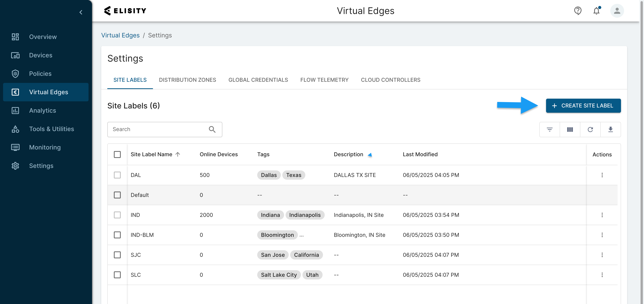Check the SLC row checkbox
The height and width of the screenshot is (304, 644).
[x=117, y=275]
